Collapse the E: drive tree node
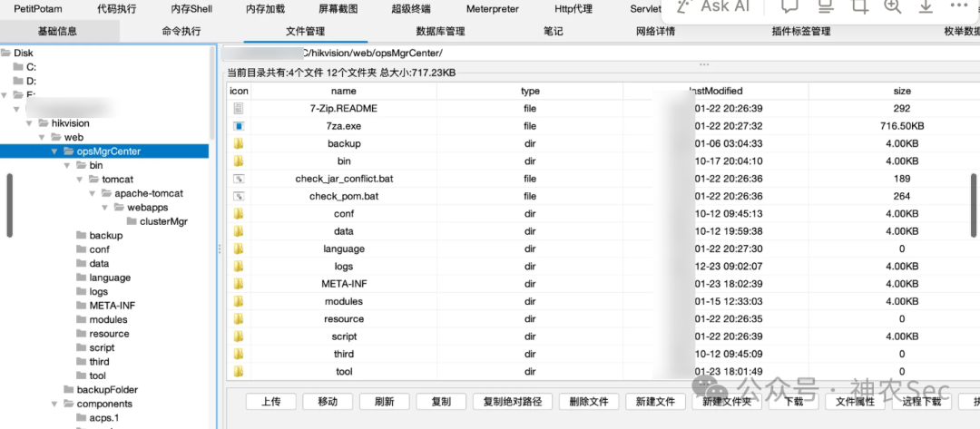The width and height of the screenshot is (980, 429). (5, 95)
